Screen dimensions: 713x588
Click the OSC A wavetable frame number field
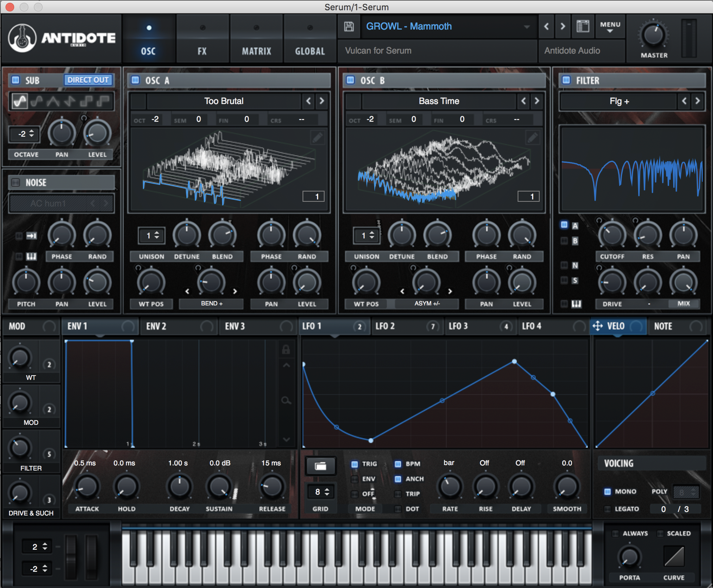point(314,196)
